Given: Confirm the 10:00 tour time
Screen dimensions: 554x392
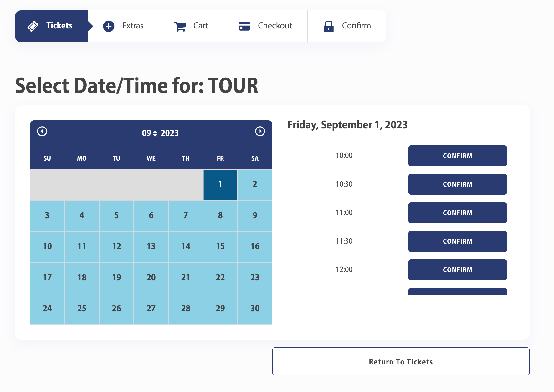Looking at the screenshot, I should (457, 156).
